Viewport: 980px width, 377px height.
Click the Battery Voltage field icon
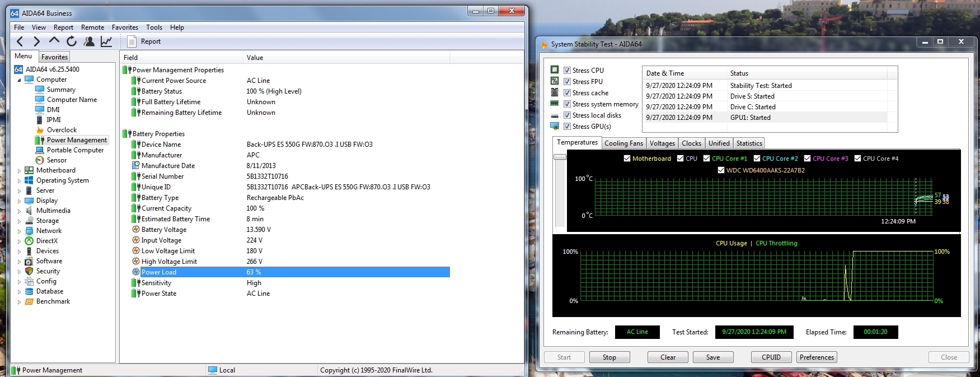click(x=135, y=230)
